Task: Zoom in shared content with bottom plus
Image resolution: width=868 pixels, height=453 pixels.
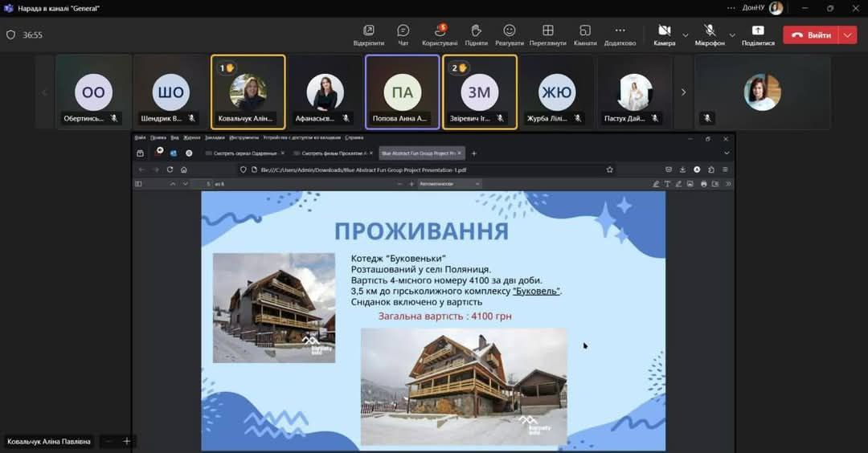Action: [x=126, y=442]
